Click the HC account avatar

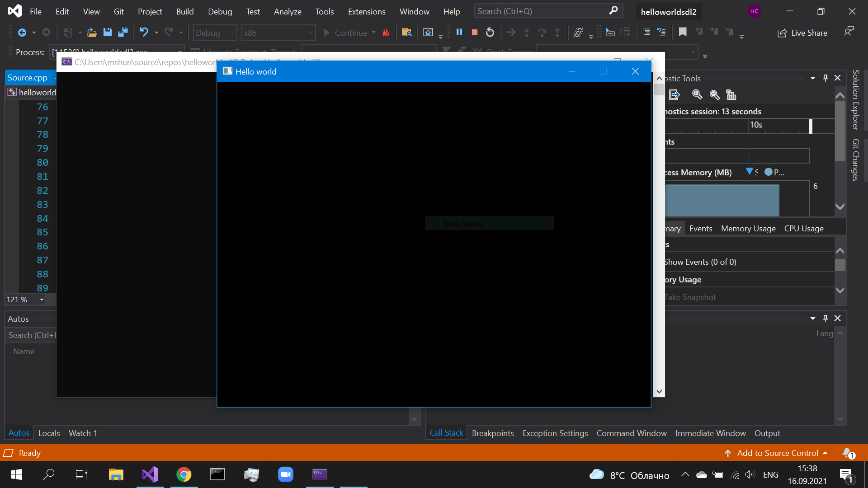point(754,11)
